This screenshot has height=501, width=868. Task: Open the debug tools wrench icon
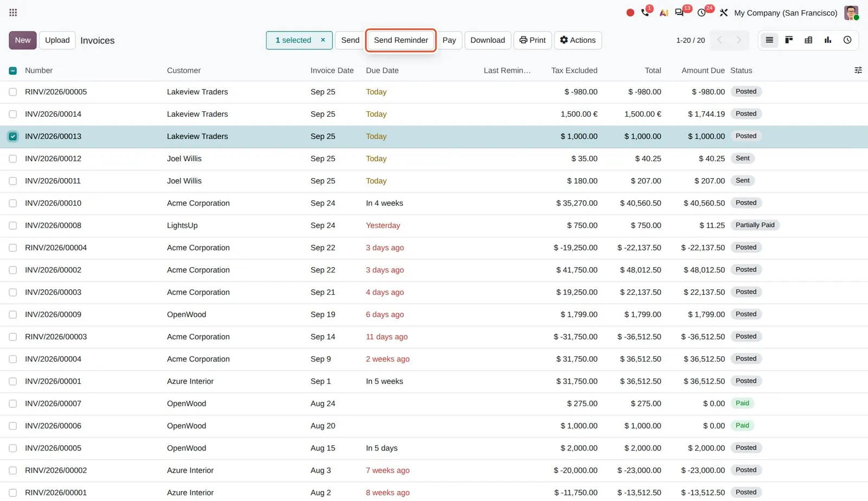724,12
